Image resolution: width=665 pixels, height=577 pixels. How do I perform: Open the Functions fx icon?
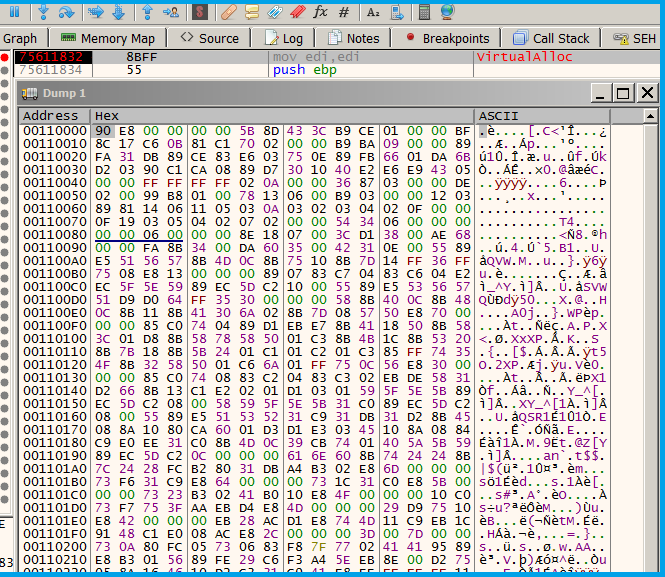(x=320, y=12)
